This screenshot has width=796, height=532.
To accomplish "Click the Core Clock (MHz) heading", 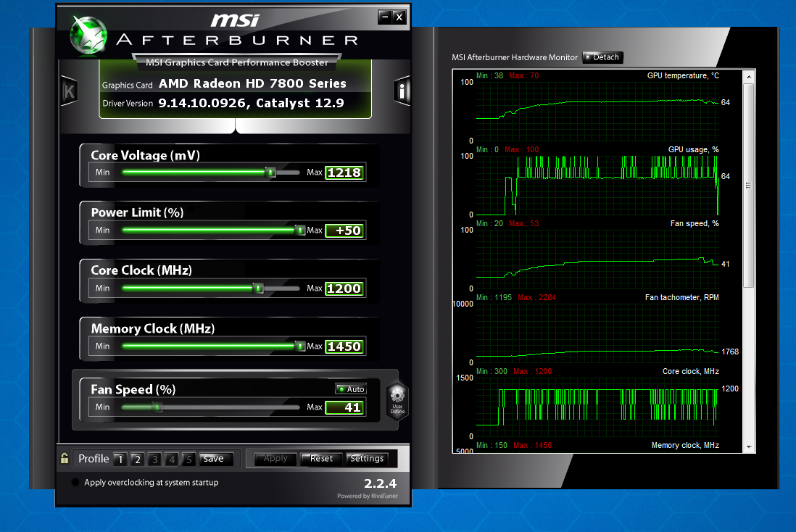I will pos(141,270).
